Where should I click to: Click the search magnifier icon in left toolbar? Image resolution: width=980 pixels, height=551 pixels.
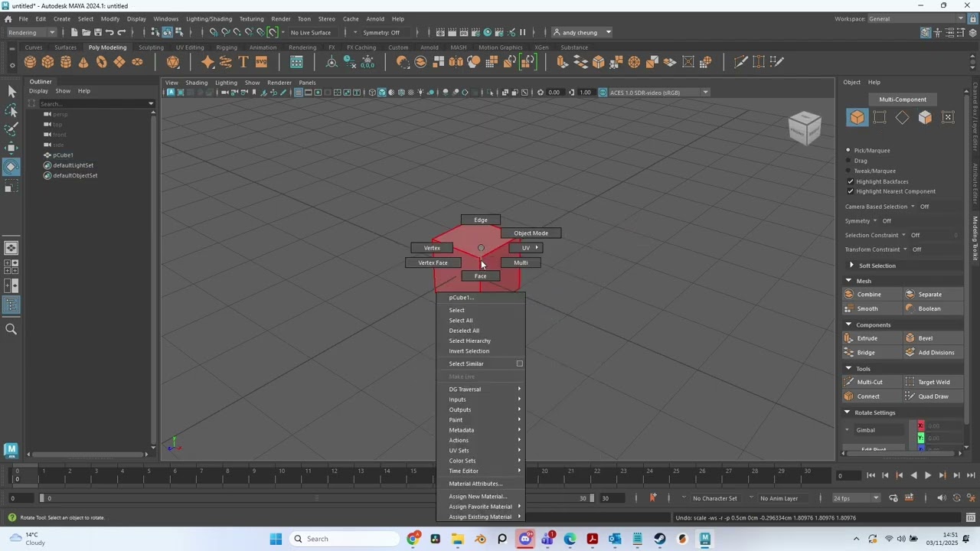coord(11,329)
